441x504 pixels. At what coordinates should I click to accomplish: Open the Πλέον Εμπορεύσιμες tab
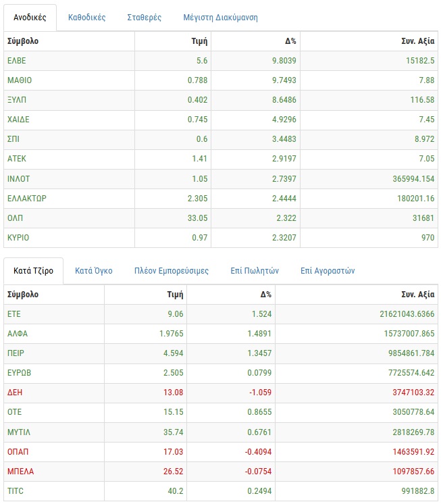tap(172, 271)
